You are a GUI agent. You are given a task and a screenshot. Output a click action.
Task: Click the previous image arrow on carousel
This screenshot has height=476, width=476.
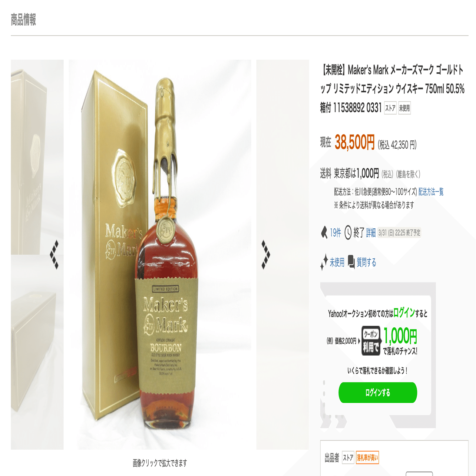[x=54, y=254]
